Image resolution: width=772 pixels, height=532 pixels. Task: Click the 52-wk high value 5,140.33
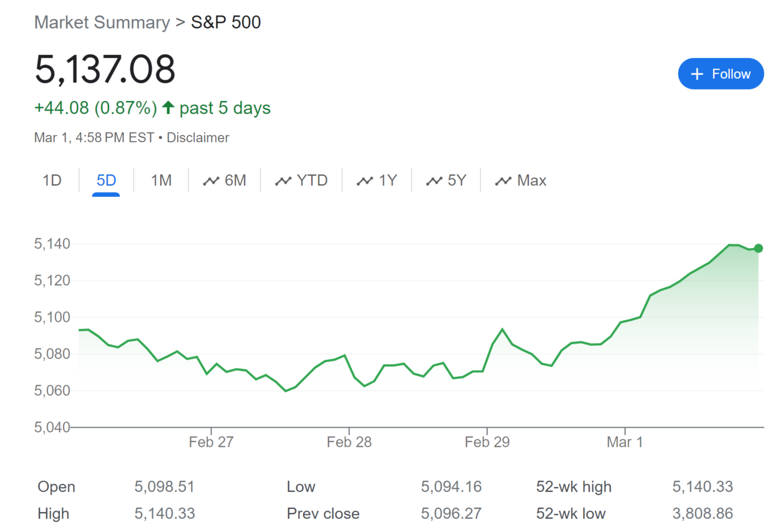(702, 486)
